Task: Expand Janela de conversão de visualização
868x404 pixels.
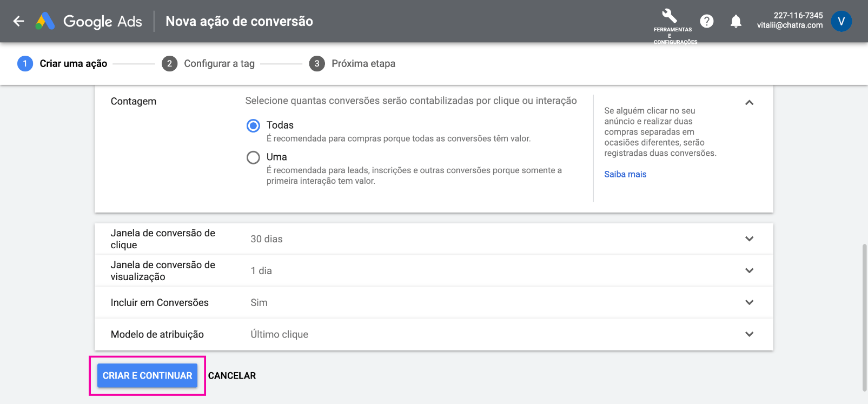Action: pos(750,270)
